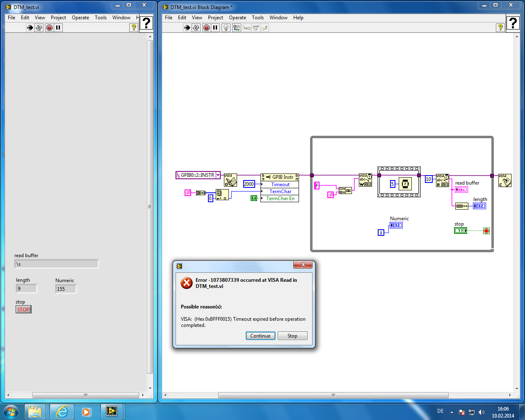Click the TermChar En property row

[x=280, y=199]
